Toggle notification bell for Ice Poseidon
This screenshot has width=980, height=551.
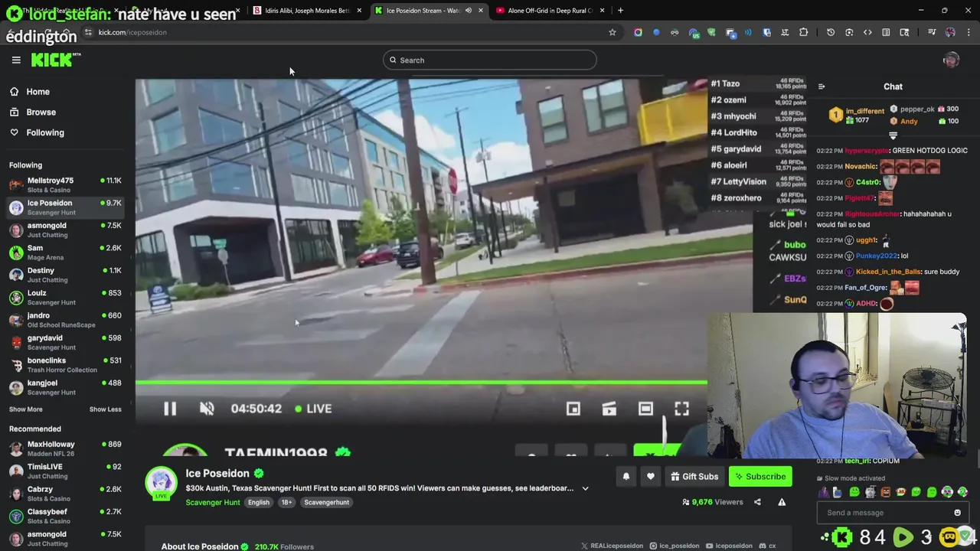click(626, 477)
